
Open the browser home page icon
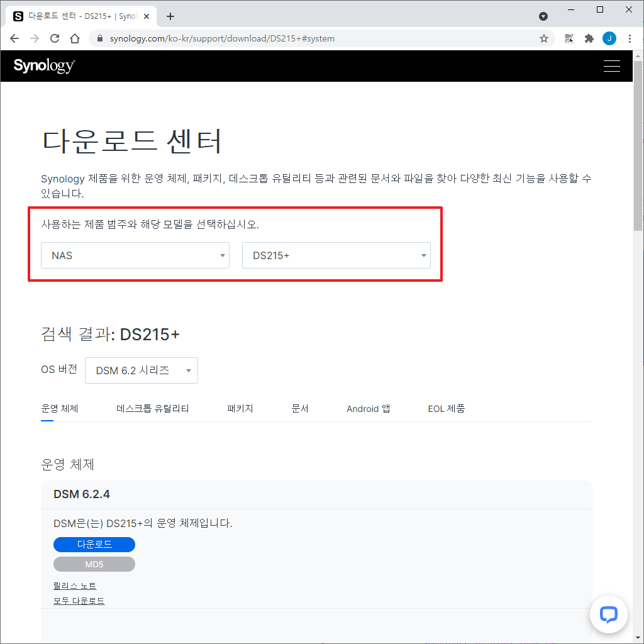click(x=75, y=38)
